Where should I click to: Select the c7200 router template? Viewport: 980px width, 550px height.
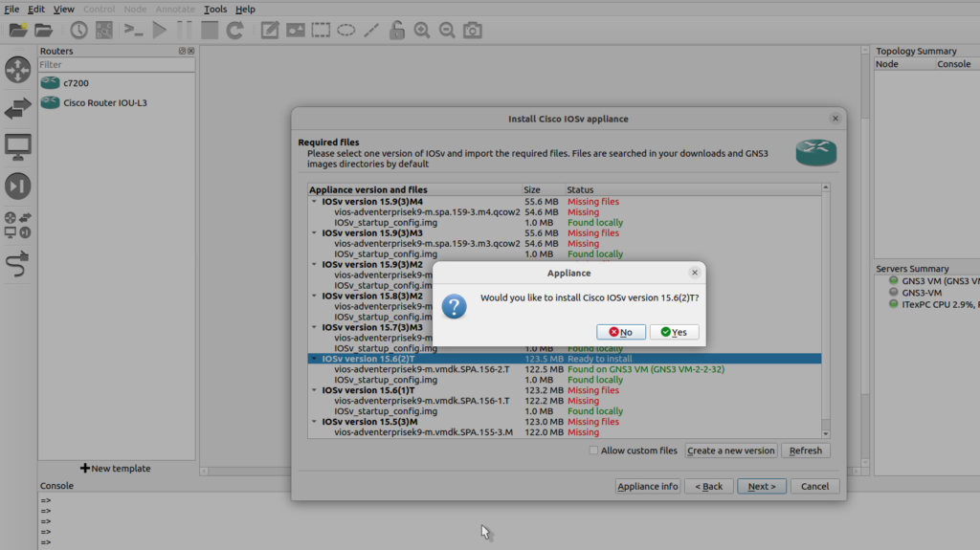coord(77,83)
